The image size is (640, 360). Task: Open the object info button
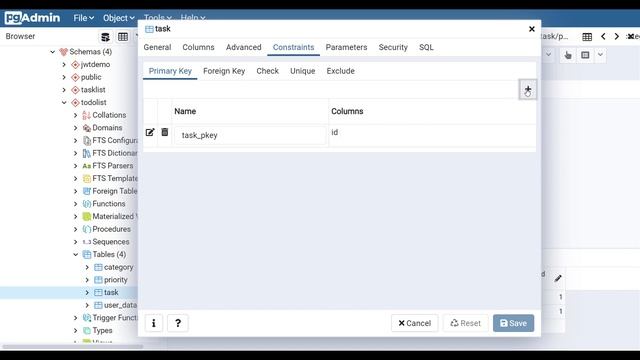(x=154, y=323)
